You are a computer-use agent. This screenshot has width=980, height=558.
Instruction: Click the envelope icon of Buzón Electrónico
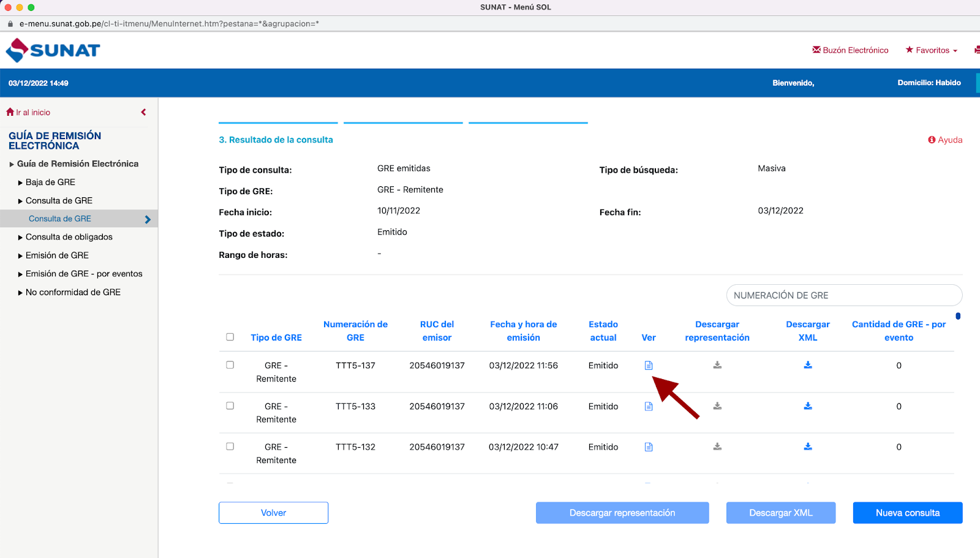click(x=816, y=50)
